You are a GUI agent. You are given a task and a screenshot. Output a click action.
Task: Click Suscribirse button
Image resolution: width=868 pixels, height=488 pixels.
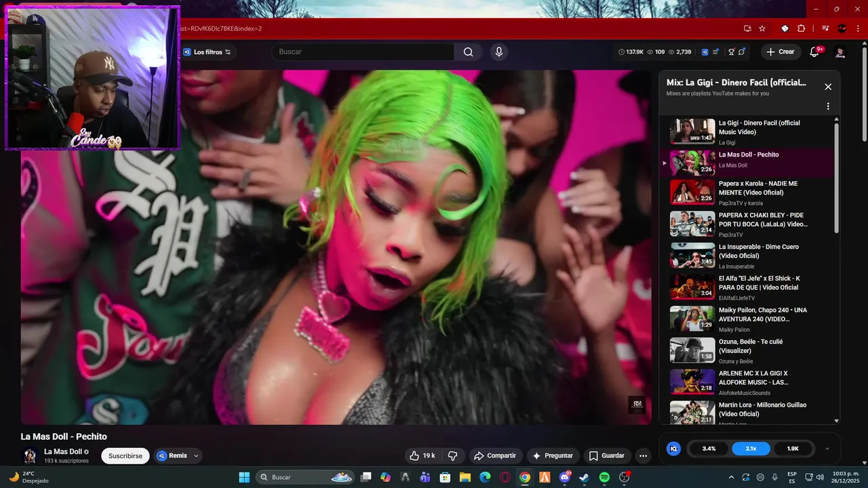[x=125, y=456]
